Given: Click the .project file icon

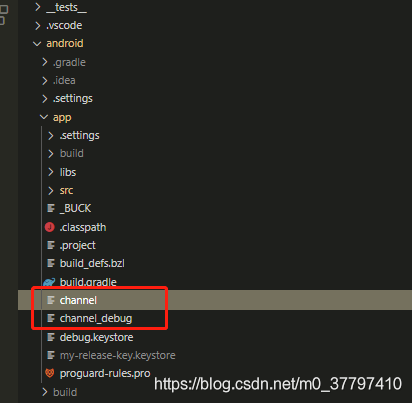Looking at the screenshot, I should 51,245.
